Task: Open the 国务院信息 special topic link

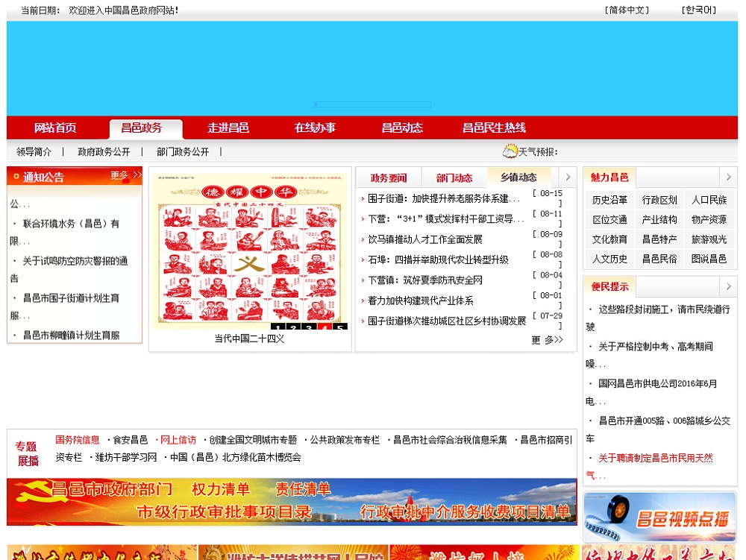Action: coord(78,440)
